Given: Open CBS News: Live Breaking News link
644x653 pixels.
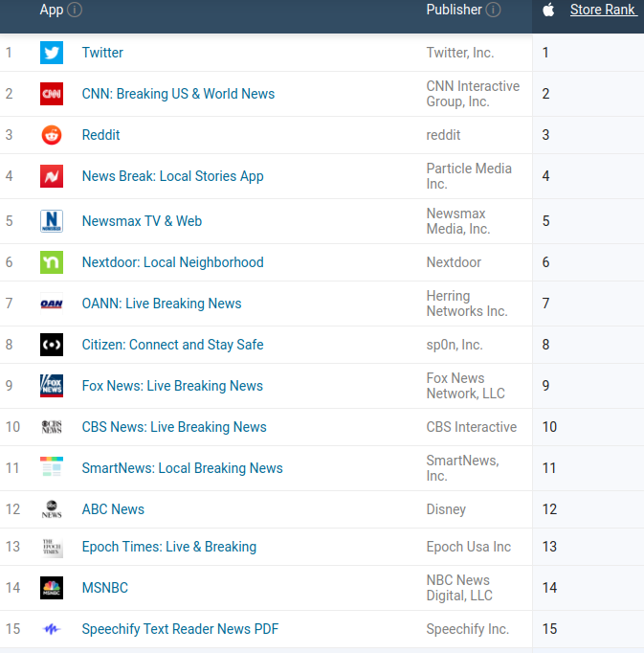Looking at the screenshot, I should tap(174, 427).
